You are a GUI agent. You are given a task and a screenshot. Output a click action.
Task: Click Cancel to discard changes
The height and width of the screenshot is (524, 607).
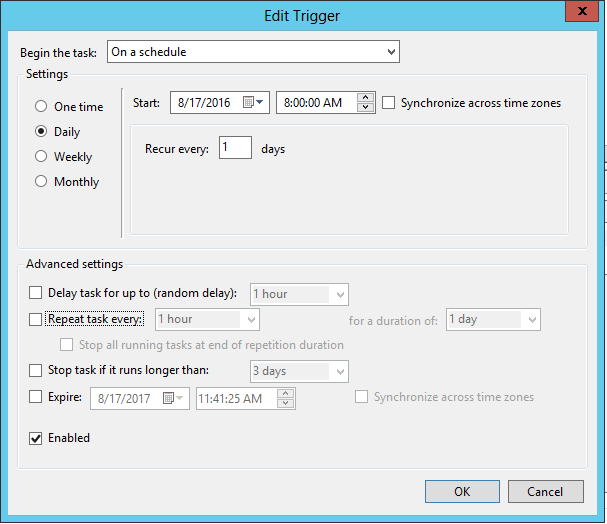[545, 491]
